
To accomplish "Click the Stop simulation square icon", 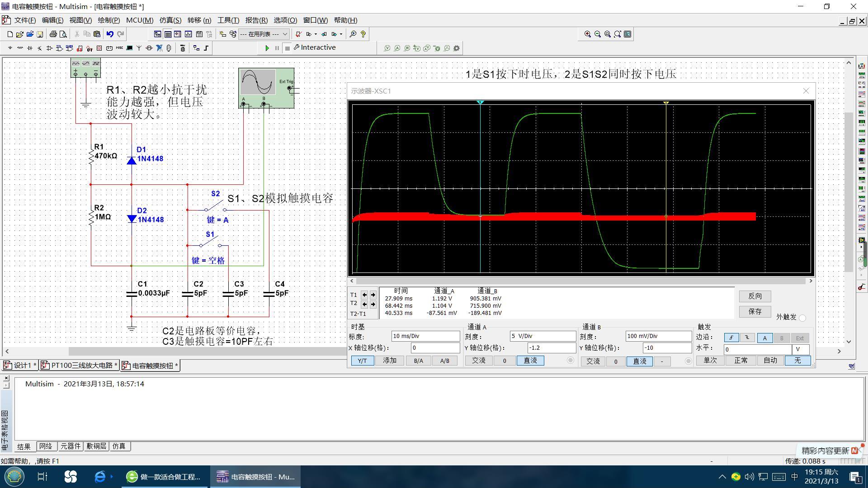I will click(x=287, y=48).
